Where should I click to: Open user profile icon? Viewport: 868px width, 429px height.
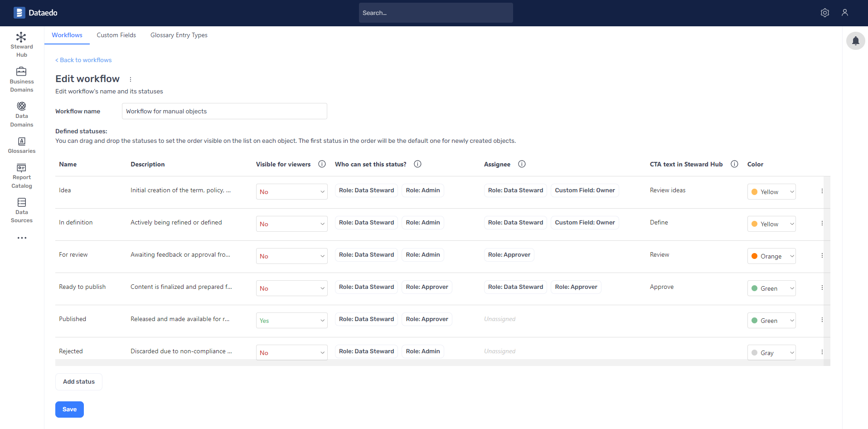tap(845, 13)
